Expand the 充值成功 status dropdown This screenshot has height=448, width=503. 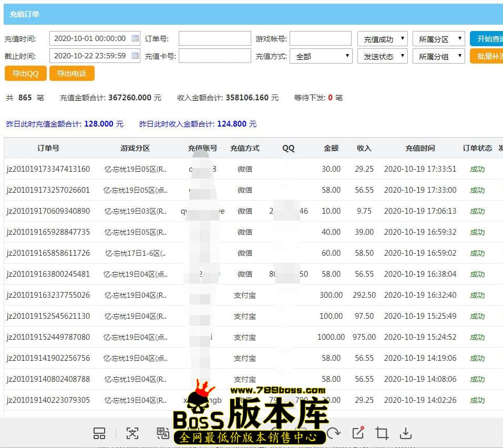coord(382,39)
